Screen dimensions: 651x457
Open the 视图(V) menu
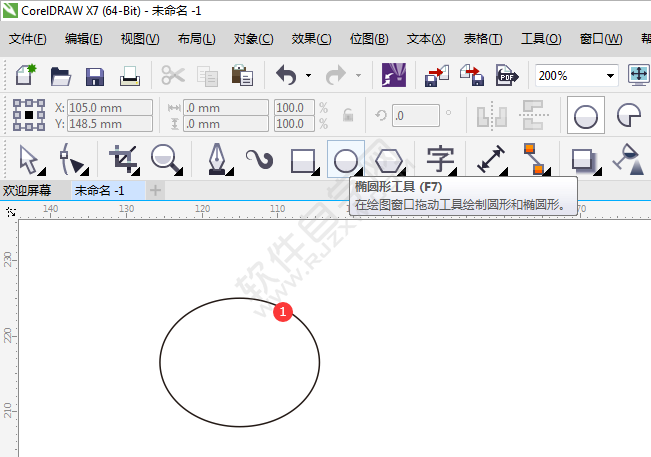(x=140, y=39)
